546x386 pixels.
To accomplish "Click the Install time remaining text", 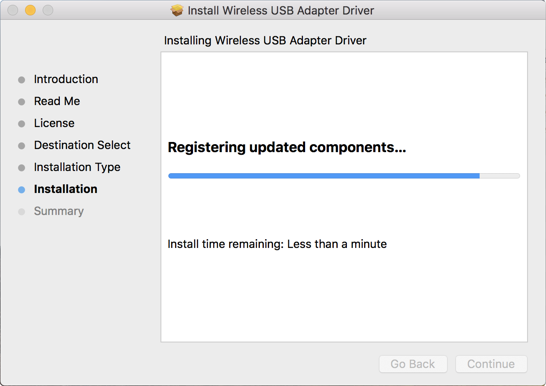I will coord(277,244).
